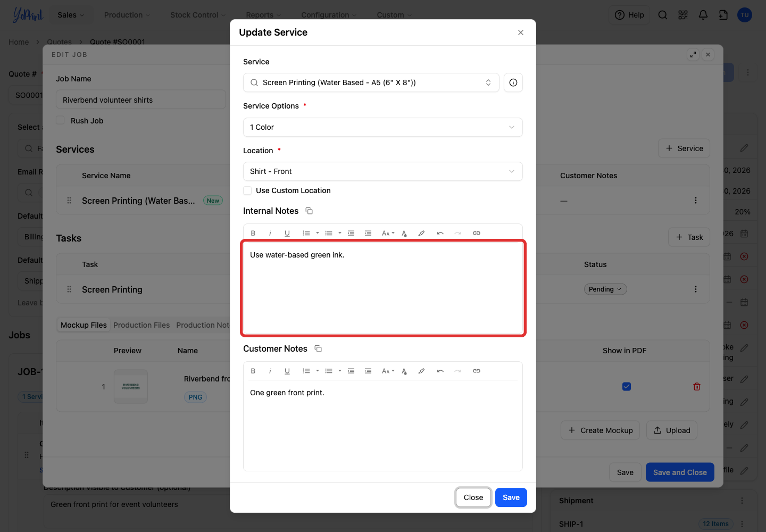Open global search icon
766x532 pixels.
pyautogui.click(x=663, y=15)
